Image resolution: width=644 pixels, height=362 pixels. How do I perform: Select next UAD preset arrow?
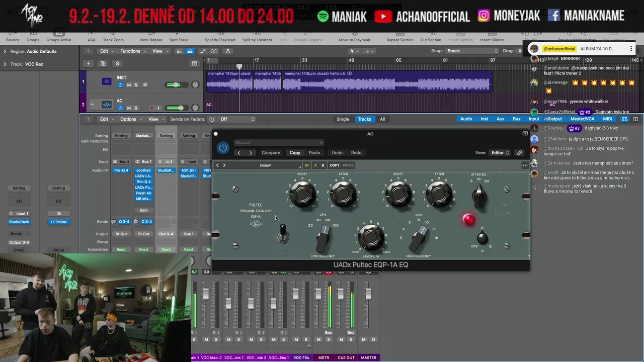click(224, 165)
